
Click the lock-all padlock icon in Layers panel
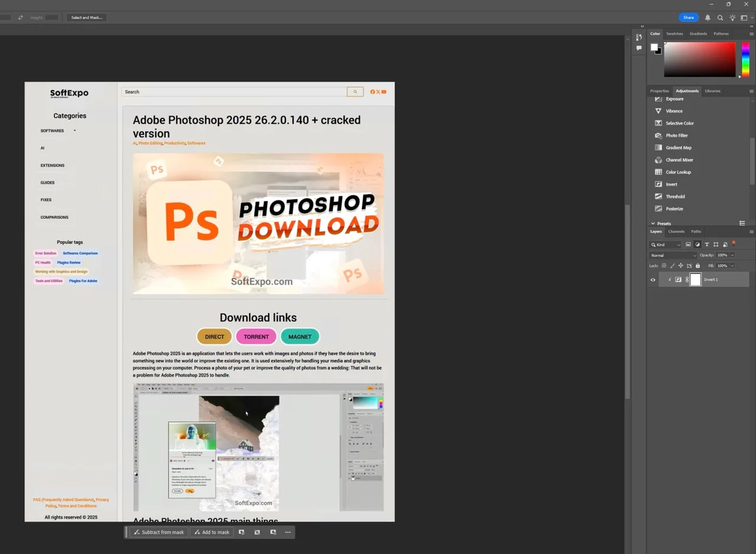click(698, 265)
